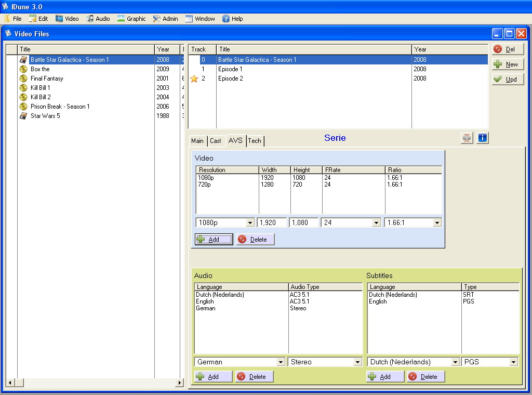Open the Video menu
The image size is (532, 395).
67,19
